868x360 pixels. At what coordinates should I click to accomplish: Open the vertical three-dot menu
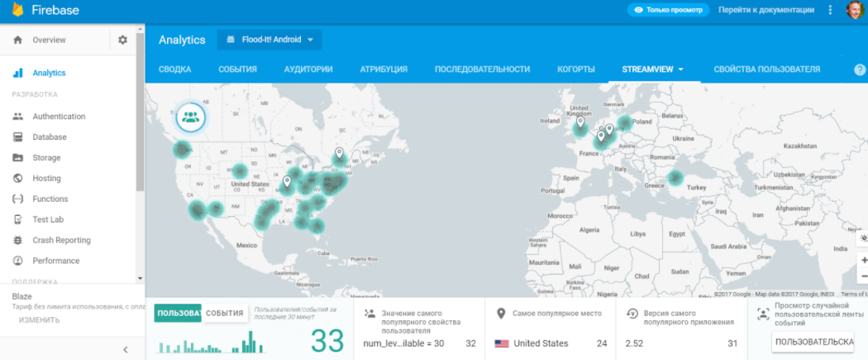tap(831, 10)
